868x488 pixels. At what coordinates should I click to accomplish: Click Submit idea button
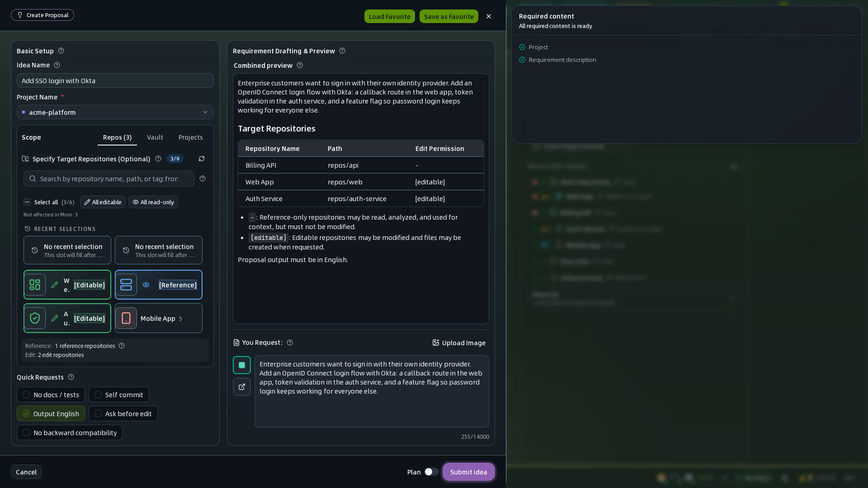pos(469,472)
